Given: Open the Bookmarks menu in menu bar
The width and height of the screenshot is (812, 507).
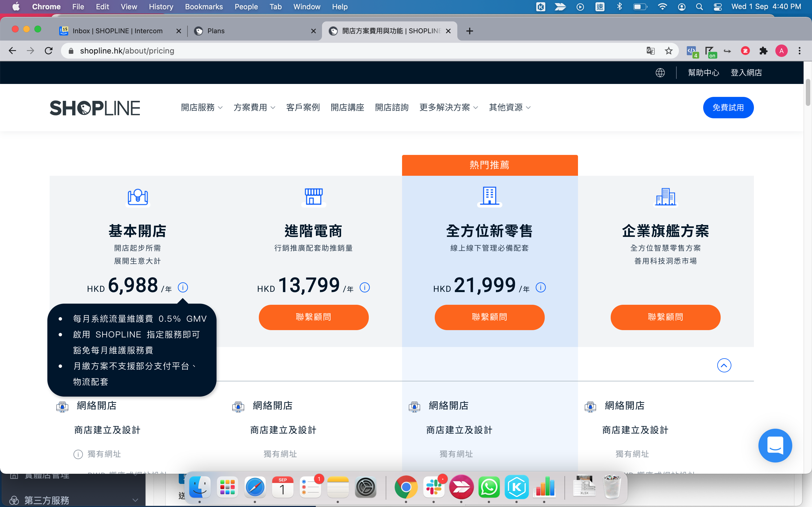Looking at the screenshot, I should pos(204,7).
